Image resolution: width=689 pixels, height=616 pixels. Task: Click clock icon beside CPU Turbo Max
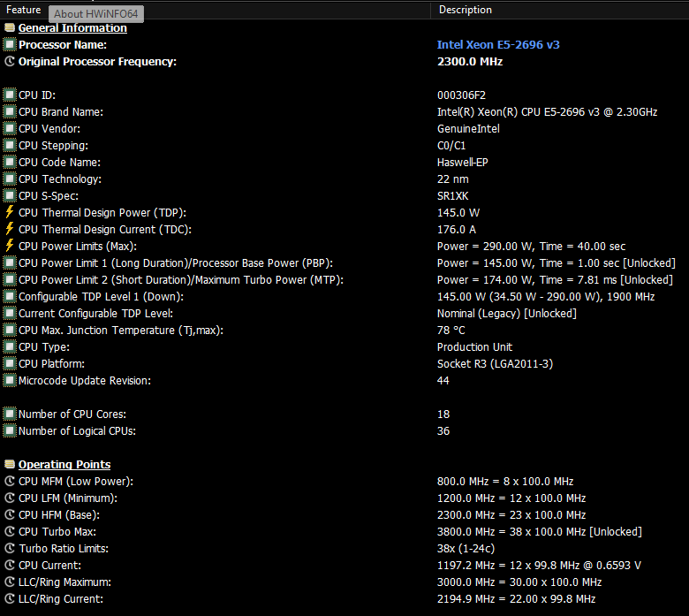(x=10, y=532)
